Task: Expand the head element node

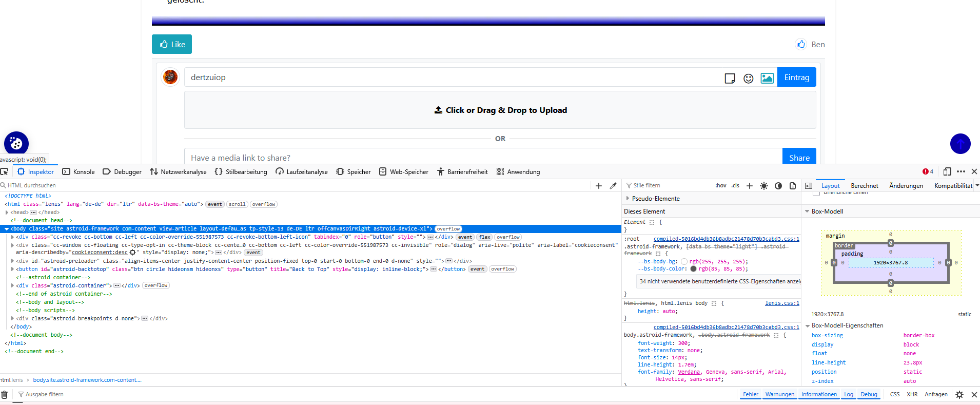Action: (7, 213)
